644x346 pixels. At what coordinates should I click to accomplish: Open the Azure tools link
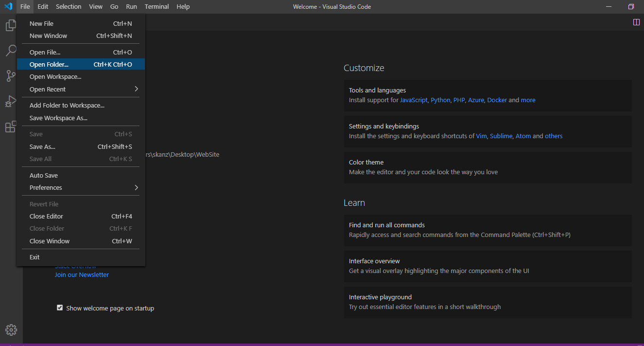pyautogui.click(x=476, y=100)
